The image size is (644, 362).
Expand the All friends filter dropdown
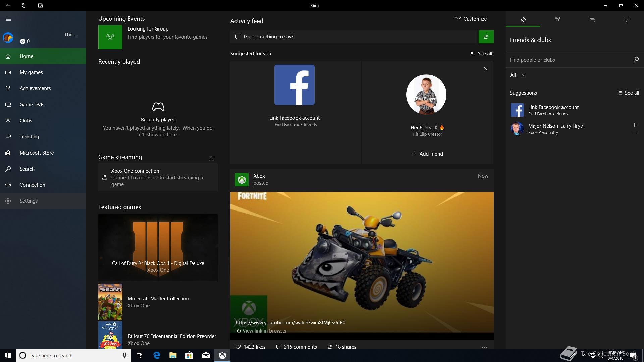pyautogui.click(x=518, y=75)
